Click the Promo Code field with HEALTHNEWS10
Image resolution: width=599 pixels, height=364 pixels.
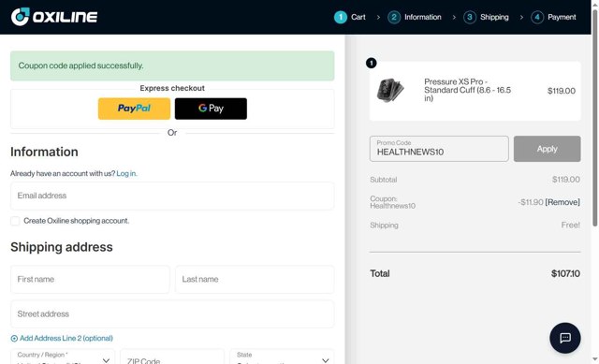[x=439, y=149]
